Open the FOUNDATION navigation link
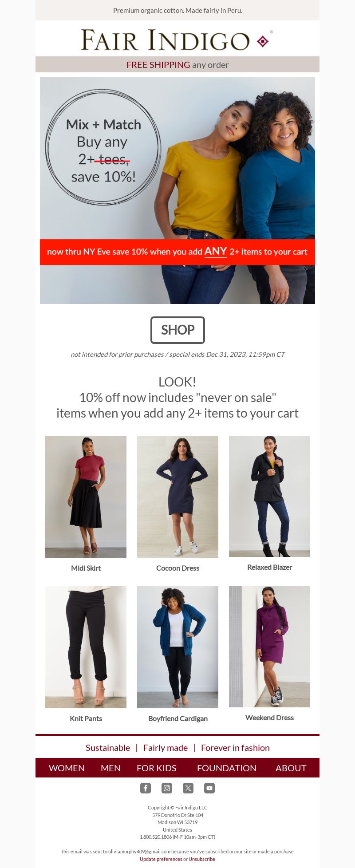The image size is (355, 868). [x=227, y=768]
